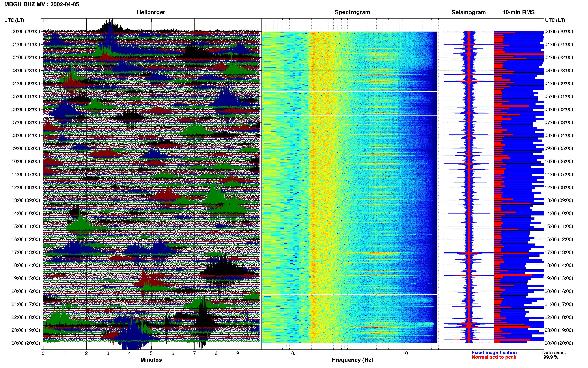
Task: Click the left '03:00 (23:00)' time label
Action: tap(26, 71)
